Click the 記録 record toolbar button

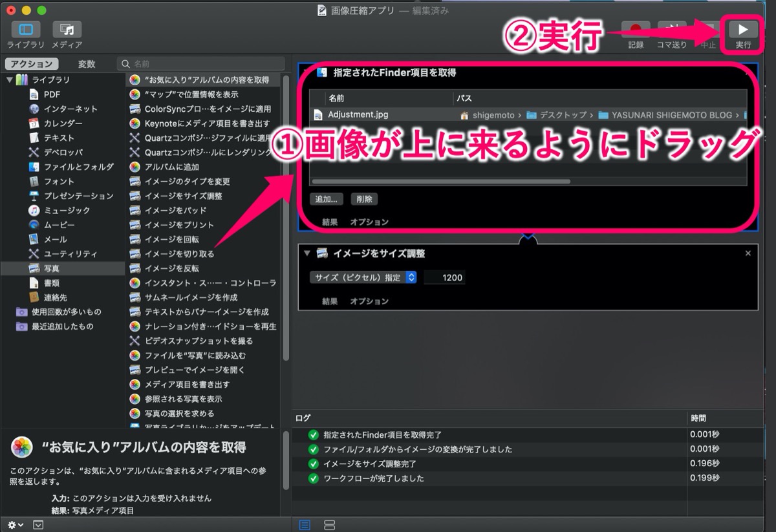[636, 29]
